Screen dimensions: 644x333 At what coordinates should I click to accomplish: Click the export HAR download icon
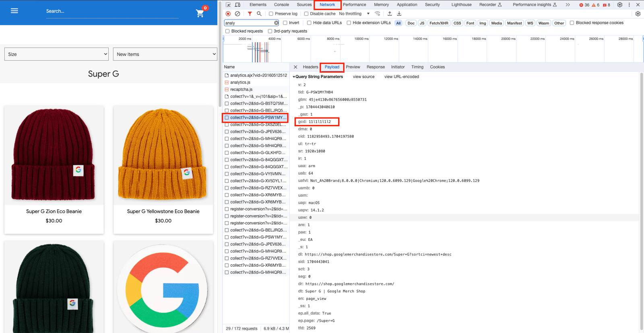399,14
